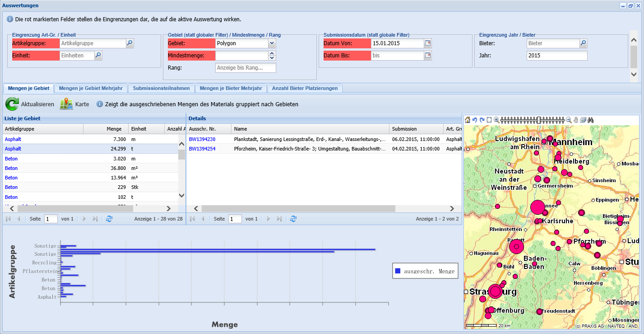Click the map zoom-out magnifier icon

569,120
